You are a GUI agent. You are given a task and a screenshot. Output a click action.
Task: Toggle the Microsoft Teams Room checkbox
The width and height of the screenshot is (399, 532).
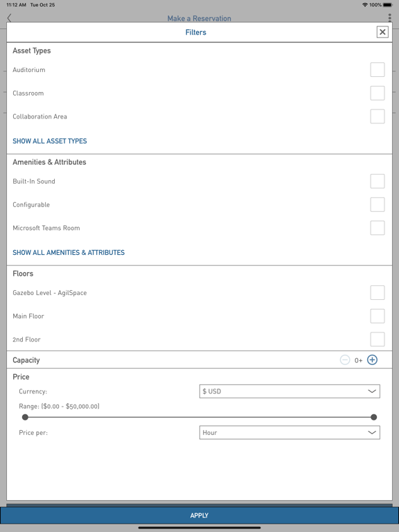pos(378,228)
